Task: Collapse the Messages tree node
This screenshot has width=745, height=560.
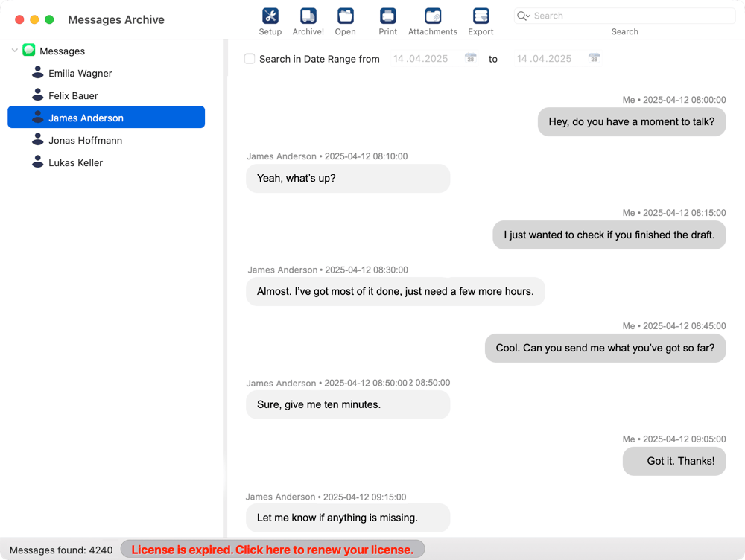Action: tap(15, 51)
